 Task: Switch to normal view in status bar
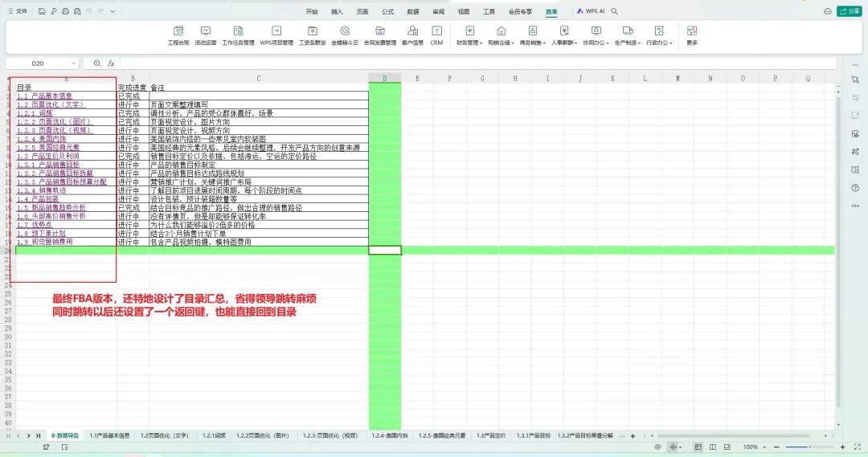click(x=698, y=447)
